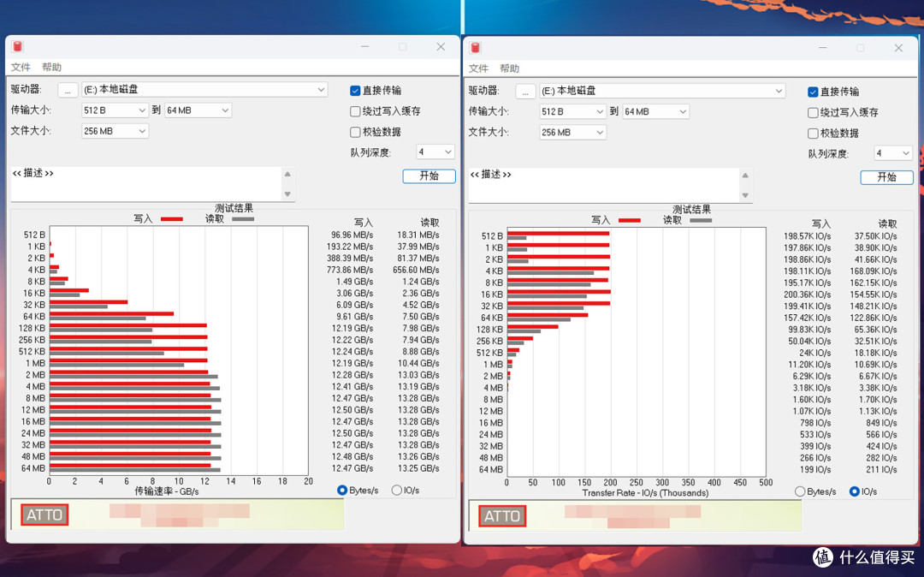Click gray 读取 legend swatch in left window
Viewport: 924px width, 577px height.
(243, 218)
